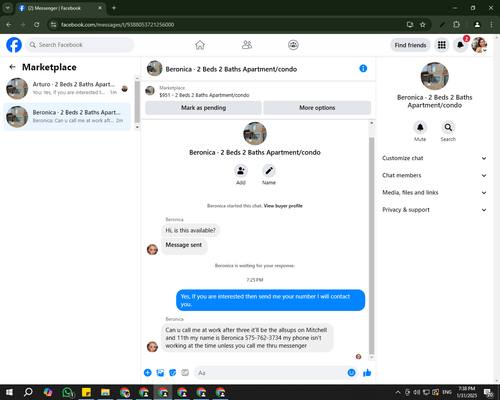Open the Arturo conversation
The image size is (500, 400).
[x=67, y=88]
